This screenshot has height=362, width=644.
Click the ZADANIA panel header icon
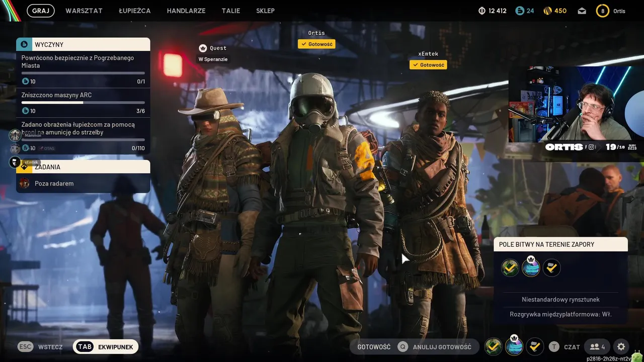click(24, 167)
